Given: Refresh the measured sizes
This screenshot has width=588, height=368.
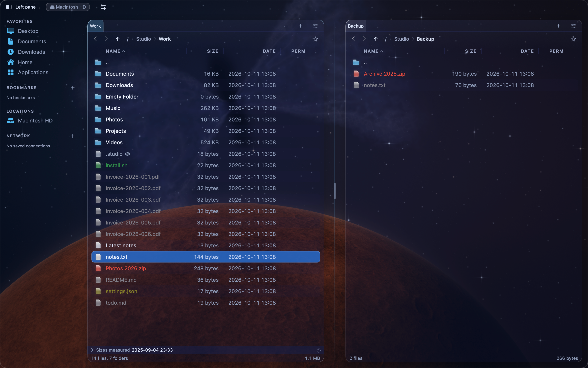Looking at the screenshot, I should [x=318, y=350].
